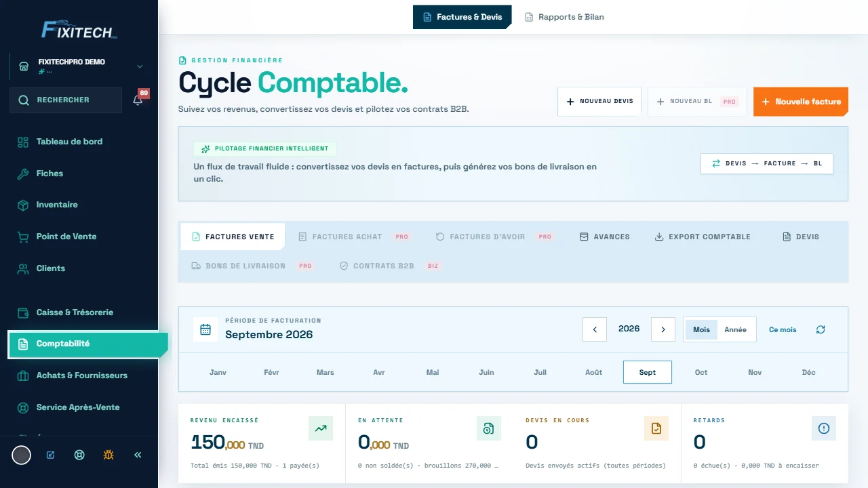Click the edit icon in the sidebar footer
Screen dimensions: 868x488
(x=50, y=455)
